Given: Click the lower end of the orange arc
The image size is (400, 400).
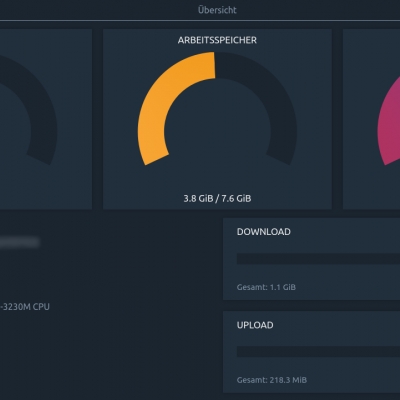Looking at the screenshot, I should click(156, 158).
